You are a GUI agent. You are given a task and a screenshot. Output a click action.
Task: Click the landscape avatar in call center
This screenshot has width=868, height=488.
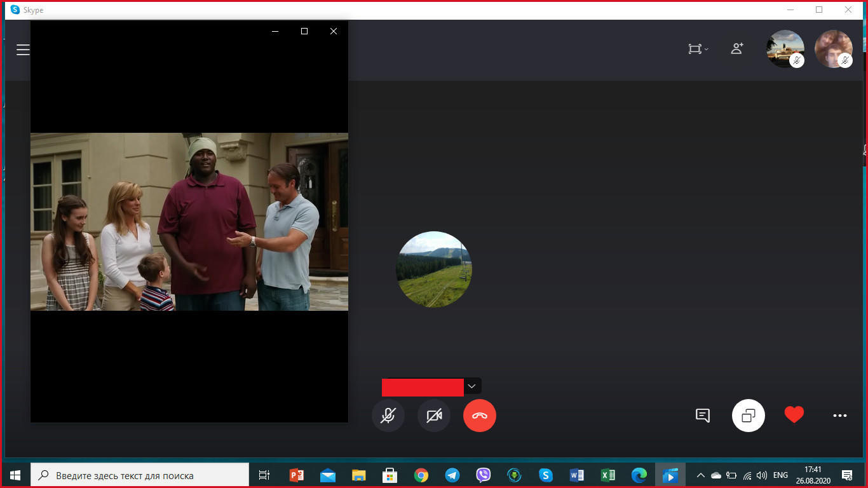(434, 269)
